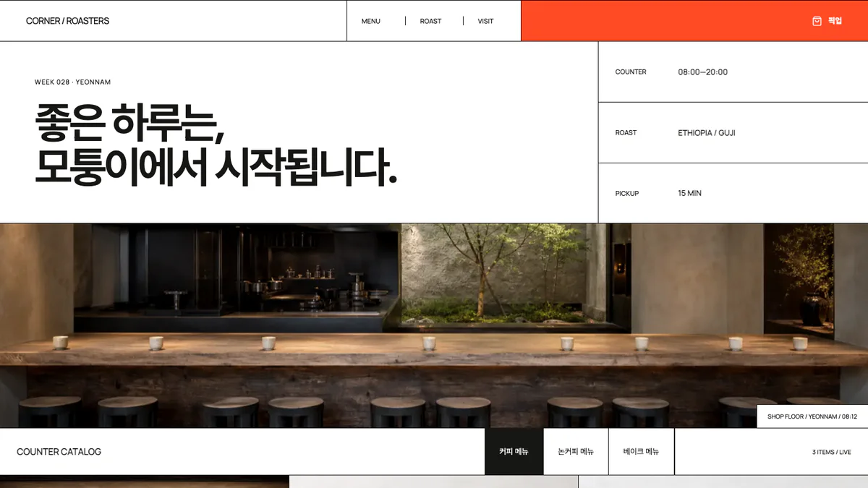Viewport: 868px width, 488px height.
Task: Click the headline 모퉁이에서 시작됩니다. line
Action: pos(216,167)
